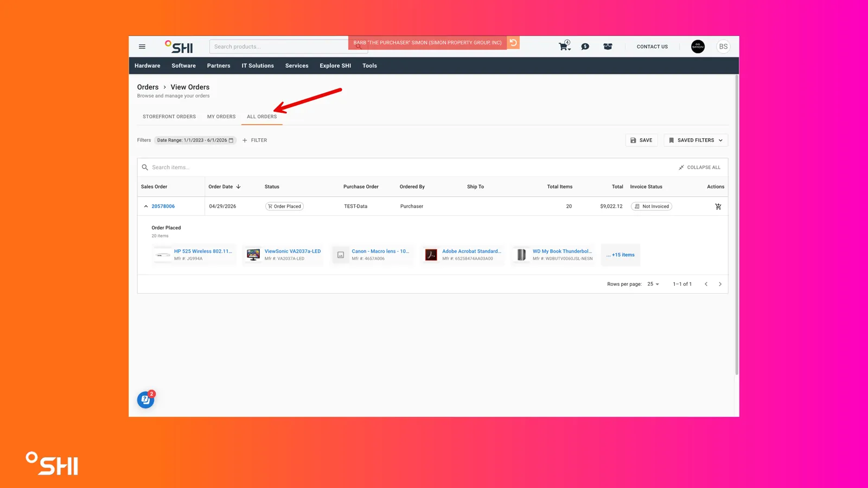Select the All Orders tab
868x488 pixels.
(x=262, y=117)
